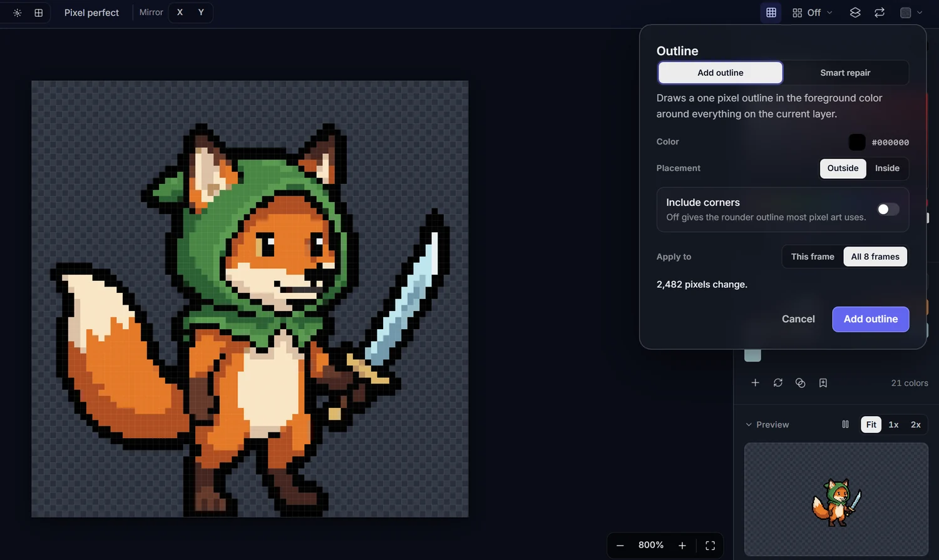Cancel the Outline dialog
This screenshot has width=939, height=560.
798,319
